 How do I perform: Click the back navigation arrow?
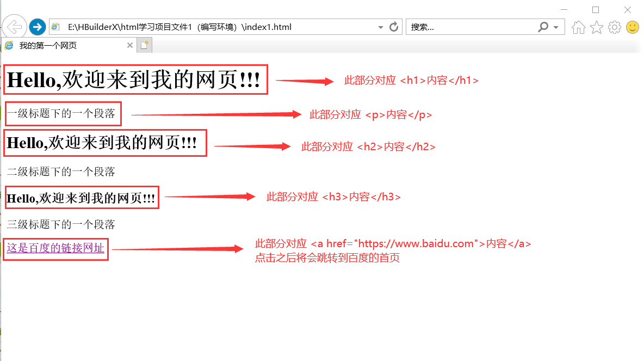[15, 26]
